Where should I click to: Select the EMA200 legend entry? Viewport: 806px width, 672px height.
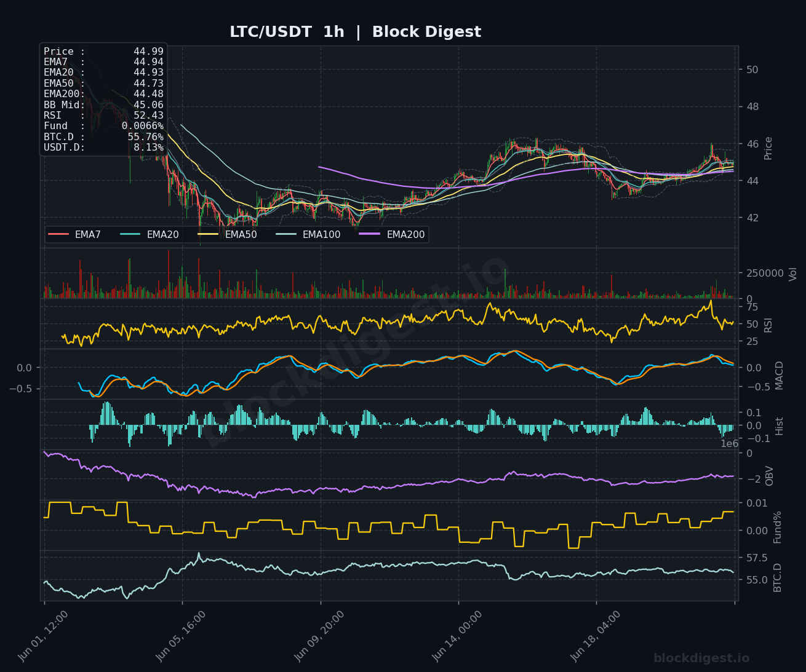pyautogui.click(x=393, y=235)
